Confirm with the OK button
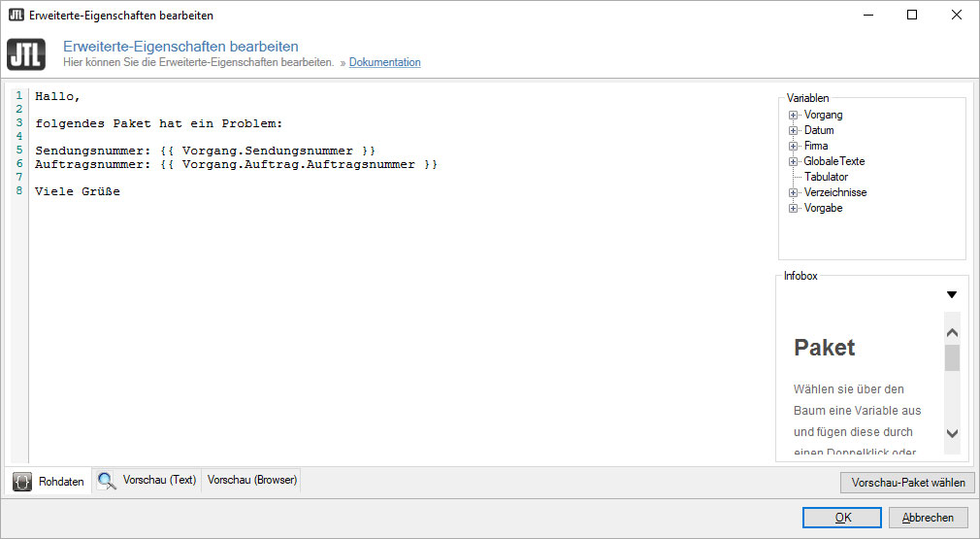 coord(842,518)
